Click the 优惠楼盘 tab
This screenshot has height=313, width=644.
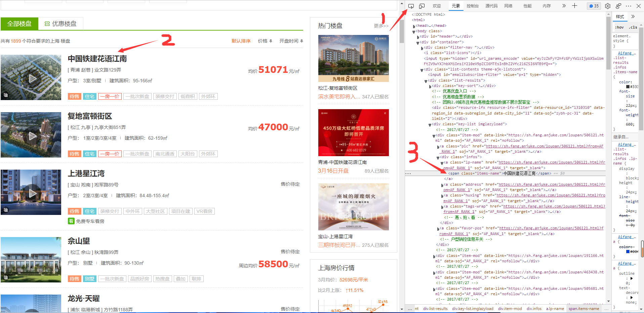61,24
